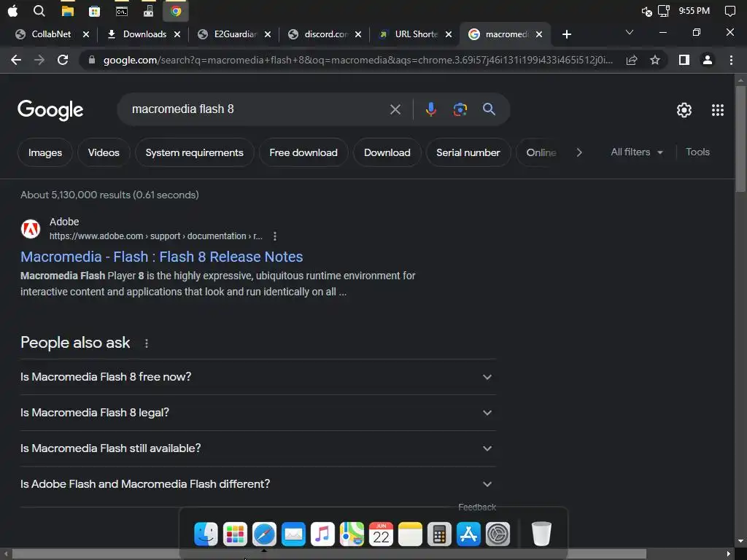
Task: Close the Downloads tab
Action: point(177,34)
